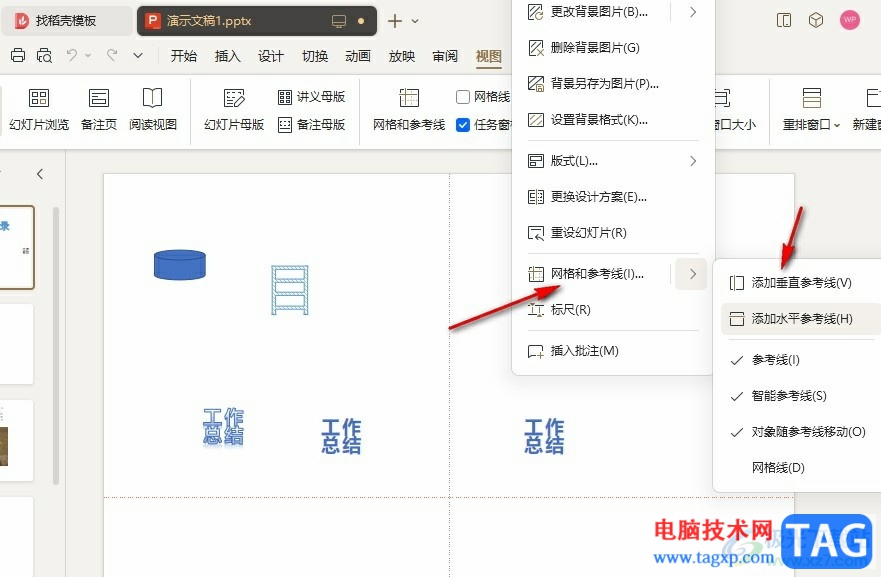Open the undo history dropdown arrow
Viewport: 881px width, 577px height.
pyautogui.click(x=88, y=55)
